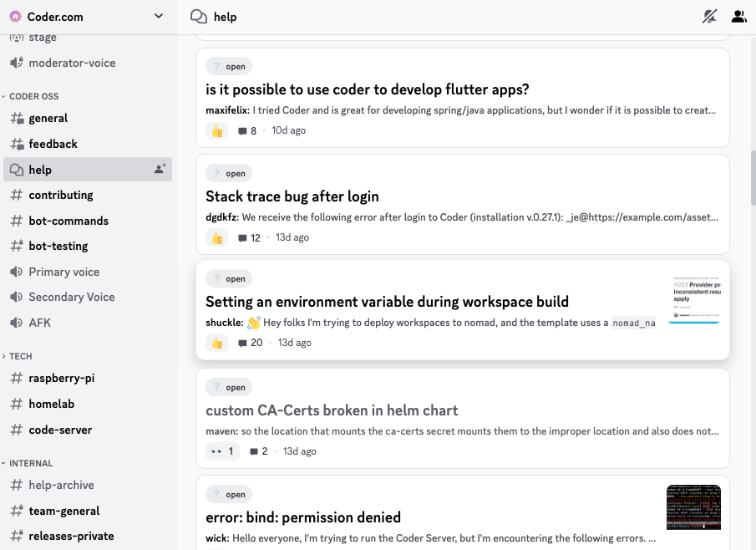The height and width of the screenshot is (550, 756).
Task: Switch to the bot-commands channel
Action: pyautogui.click(x=68, y=221)
